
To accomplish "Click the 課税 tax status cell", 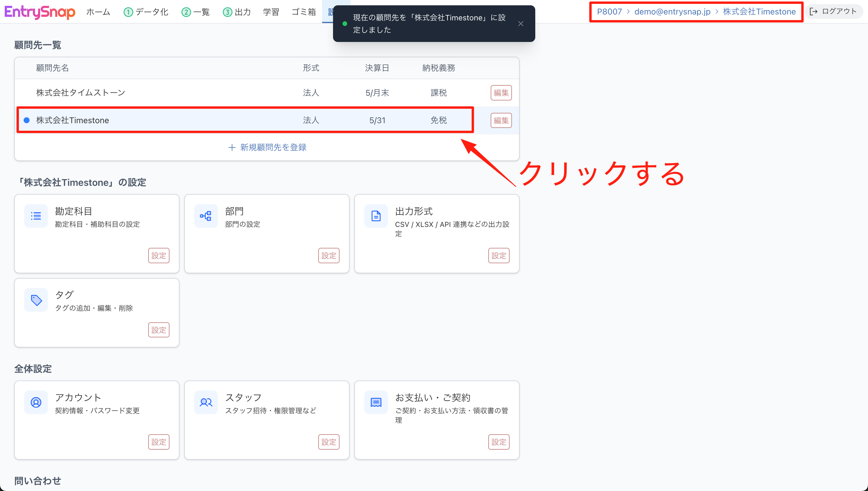I will coord(438,93).
